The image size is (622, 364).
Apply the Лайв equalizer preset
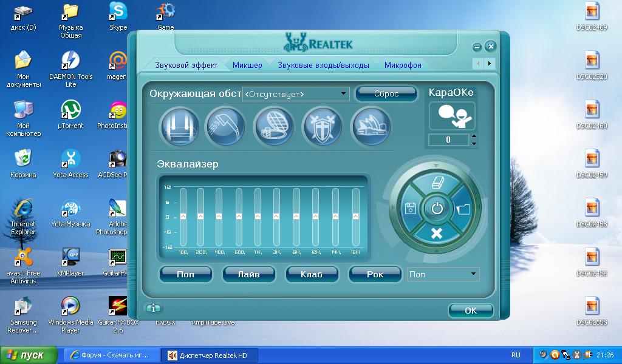click(x=248, y=274)
